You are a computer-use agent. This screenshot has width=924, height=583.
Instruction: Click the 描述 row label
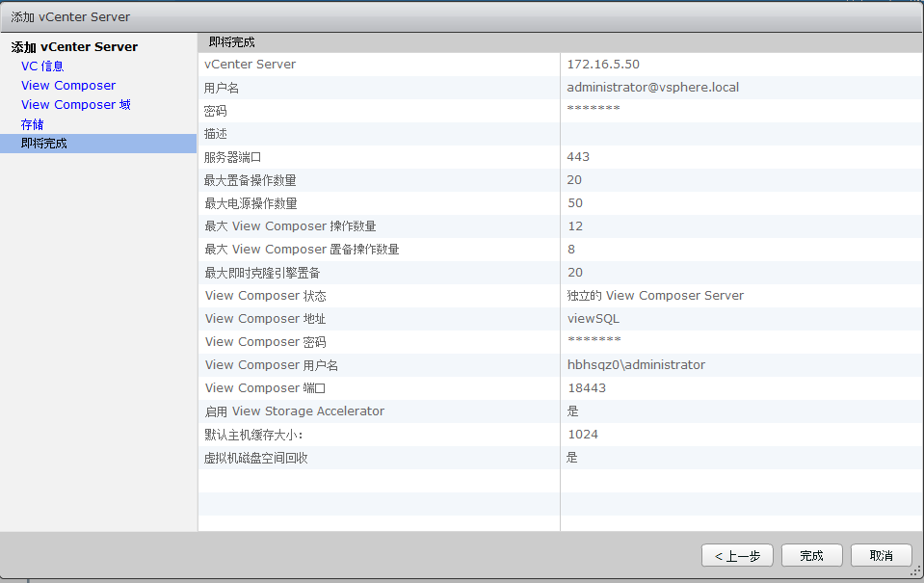[215, 134]
